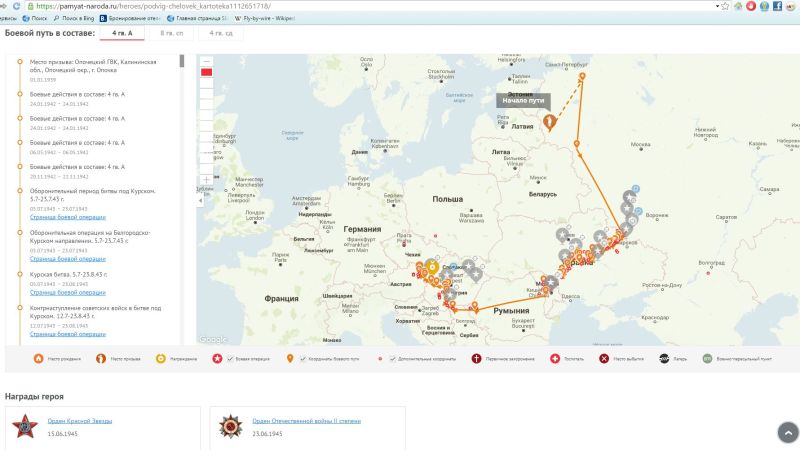The width and height of the screenshot is (800, 450).
Task: Collapse the map side panel arrow
Action: click(x=200, y=201)
